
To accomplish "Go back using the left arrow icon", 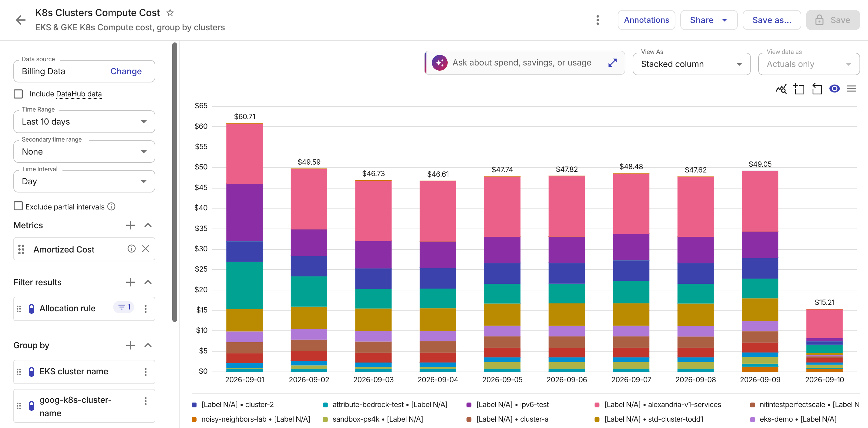I will point(21,20).
